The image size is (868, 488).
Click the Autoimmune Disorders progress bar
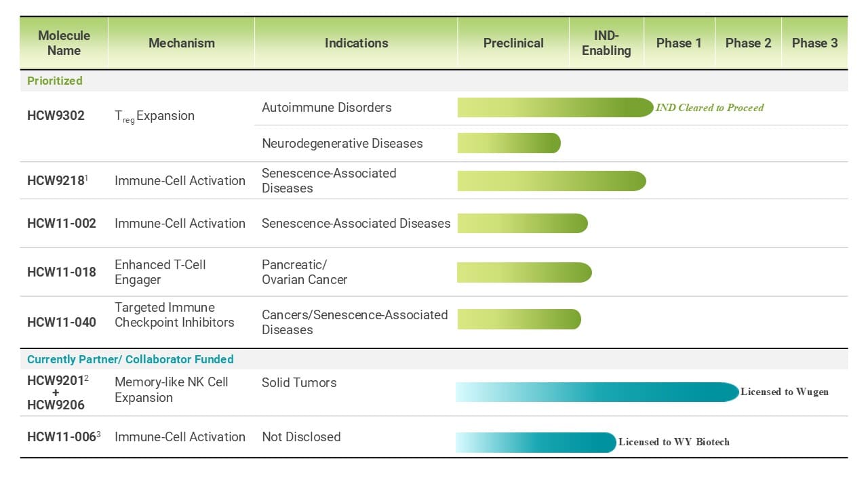[555, 107]
